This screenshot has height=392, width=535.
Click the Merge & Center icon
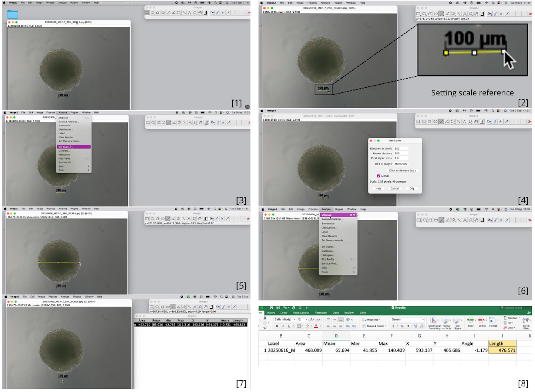pyautogui.click(x=364, y=326)
